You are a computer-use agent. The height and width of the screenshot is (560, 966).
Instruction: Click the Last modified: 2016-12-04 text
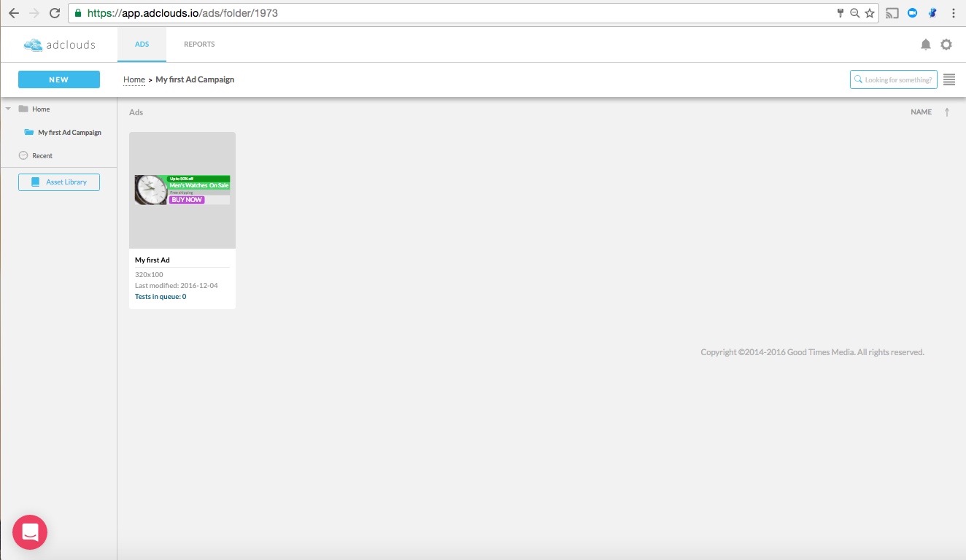coord(177,286)
